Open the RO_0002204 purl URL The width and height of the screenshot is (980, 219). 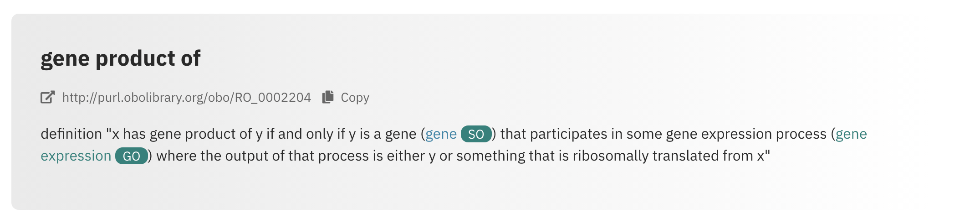pyautogui.click(x=187, y=98)
